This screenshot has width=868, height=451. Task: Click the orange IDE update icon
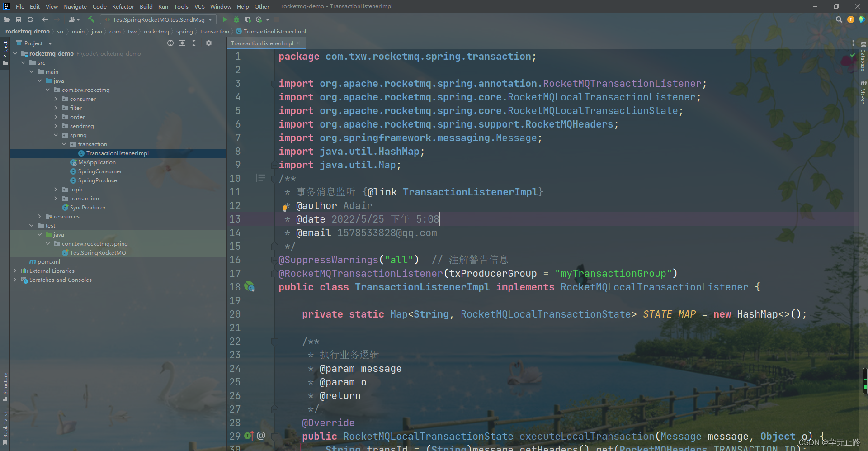(x=851, y=19)
